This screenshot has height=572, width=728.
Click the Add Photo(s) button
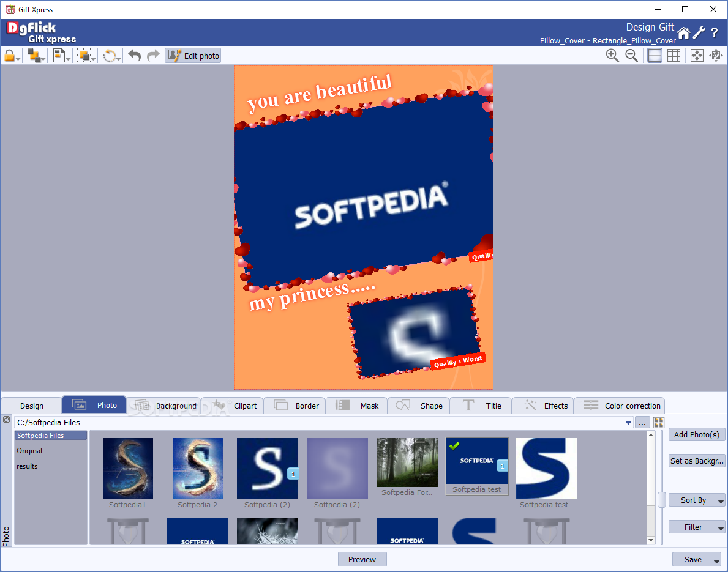[696, 435]
